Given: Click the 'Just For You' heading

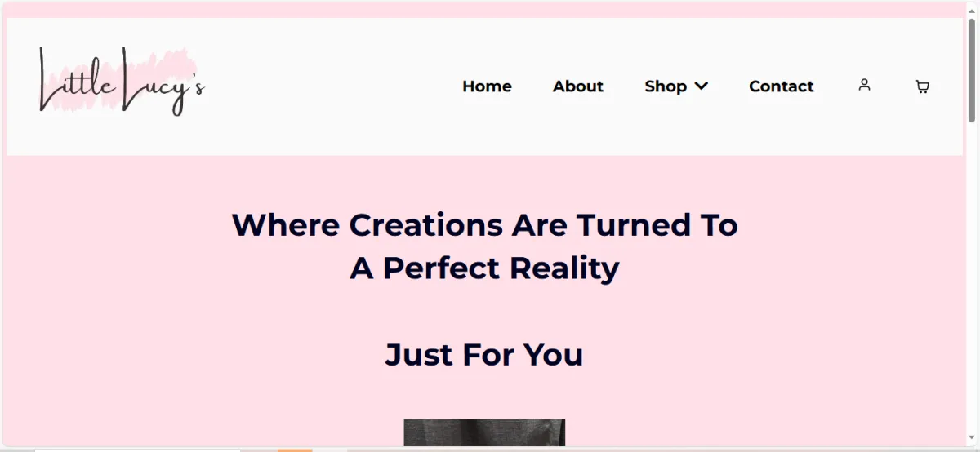Looking at the screenshot, I should tap(484, 355).
